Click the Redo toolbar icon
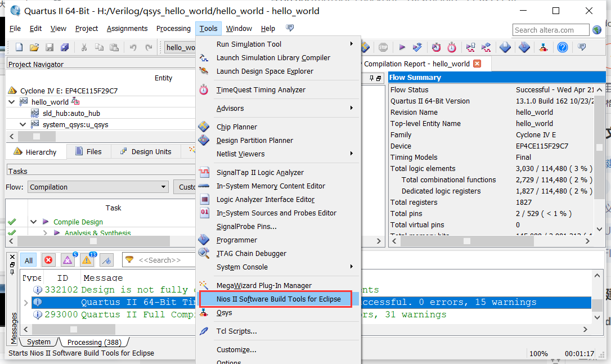The width and height of the screenshot is (611, 364). click(149, 47)
